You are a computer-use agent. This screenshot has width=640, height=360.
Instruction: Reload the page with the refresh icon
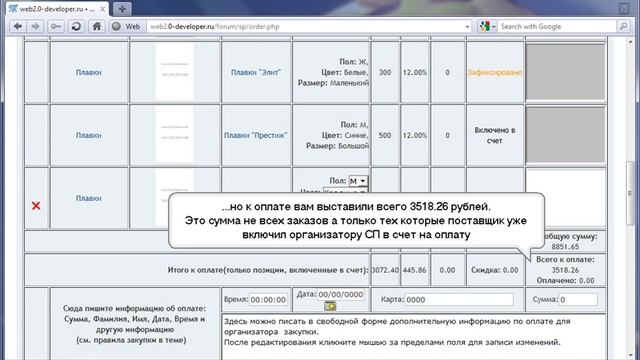click(x=76, y=27)
